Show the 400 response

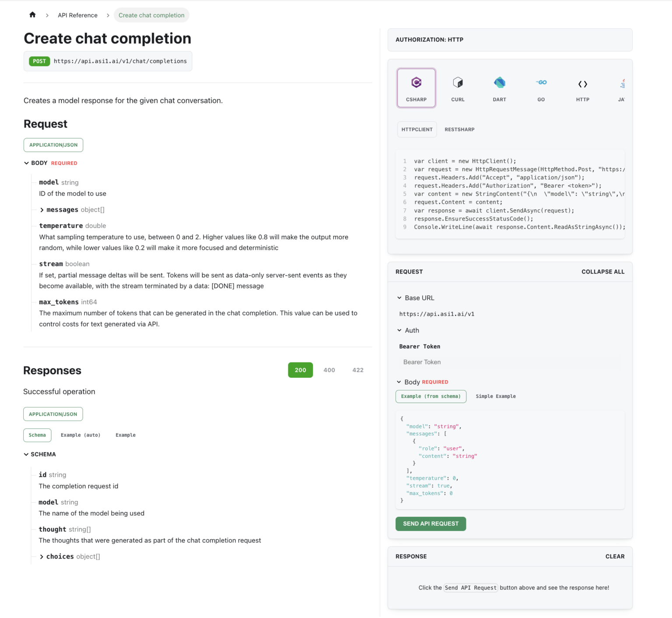coord(329,370)
